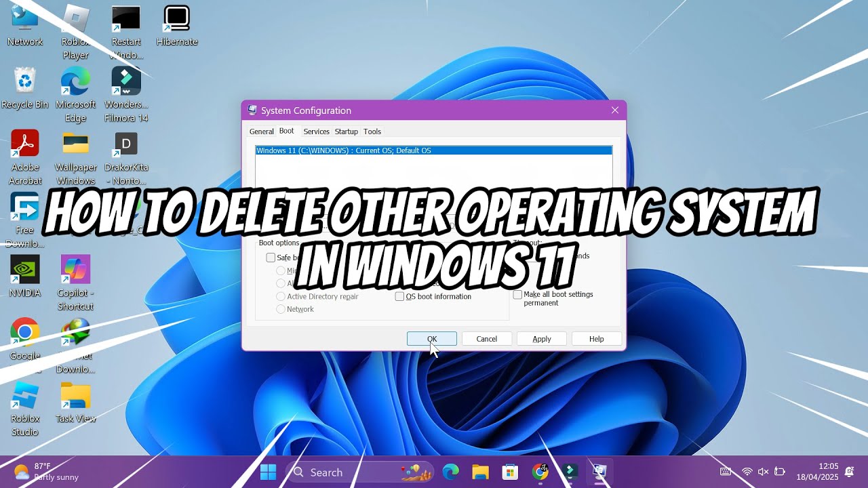The image size is (868, 488).
Task: Open the Roblox Studio desktop shortcut
Action: point(25,409)
